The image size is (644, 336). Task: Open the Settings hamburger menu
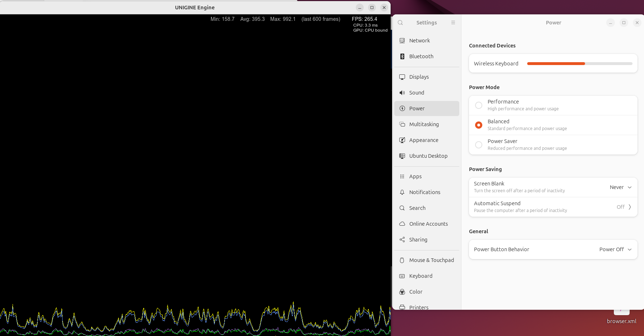(x=453, y=23)
